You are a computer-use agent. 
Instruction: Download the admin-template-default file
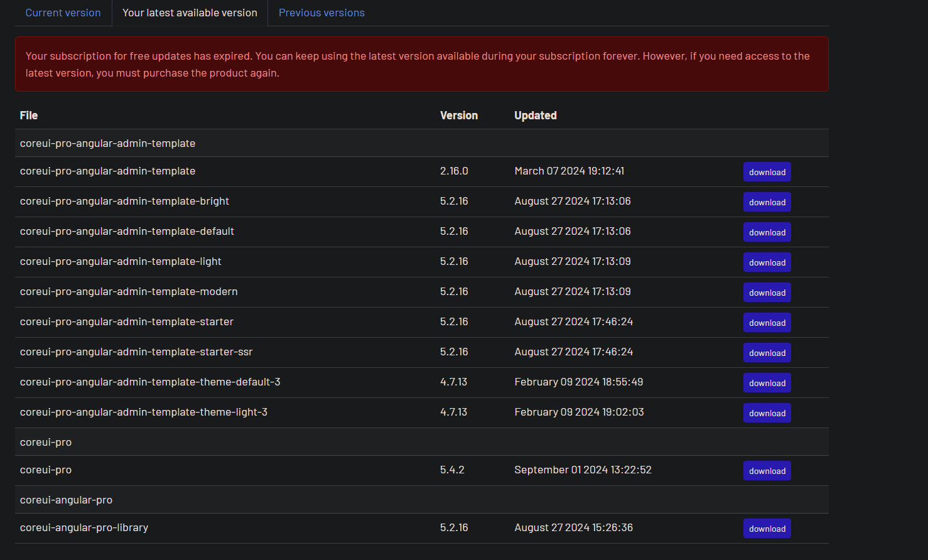(x=767, y=232)
